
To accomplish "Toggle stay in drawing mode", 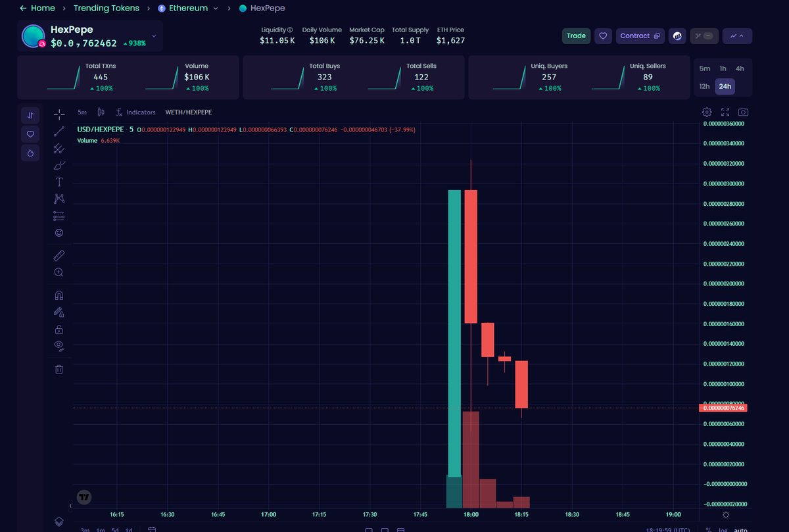I will pyautogui.click(x=59, y=312).
